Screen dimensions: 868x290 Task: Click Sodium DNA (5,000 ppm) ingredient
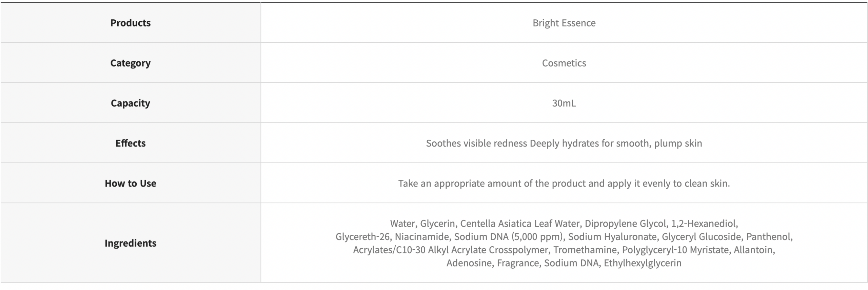click(508, 236)
